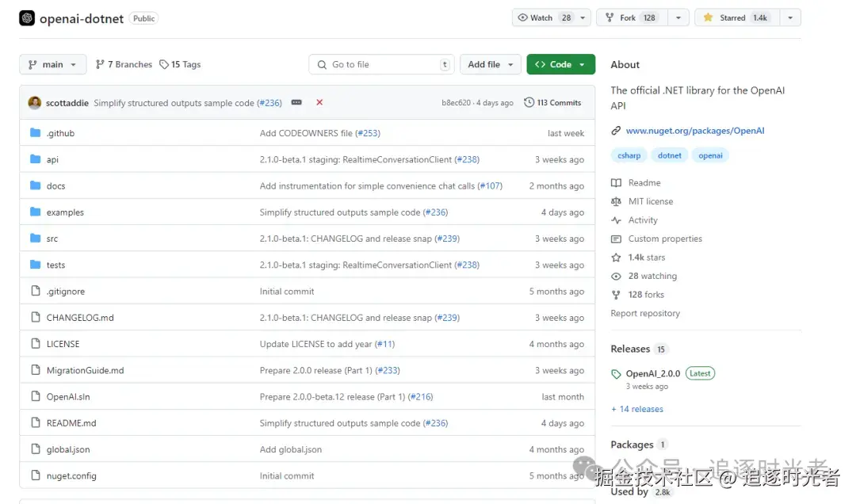Open the Watch options dropdown arrow
856x504 pixels.
(x=583, y=17)
